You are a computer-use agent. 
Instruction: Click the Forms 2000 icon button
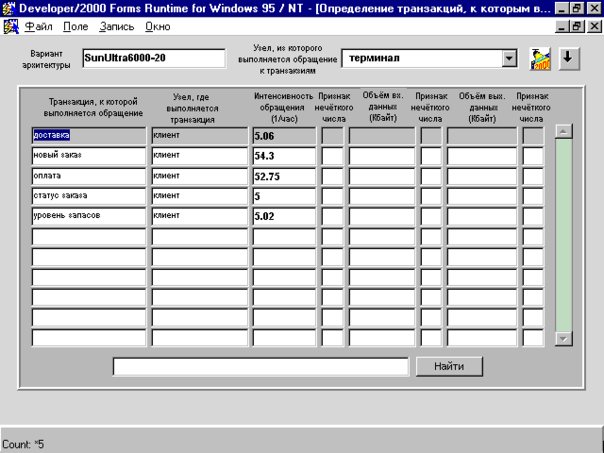(540, 59)
